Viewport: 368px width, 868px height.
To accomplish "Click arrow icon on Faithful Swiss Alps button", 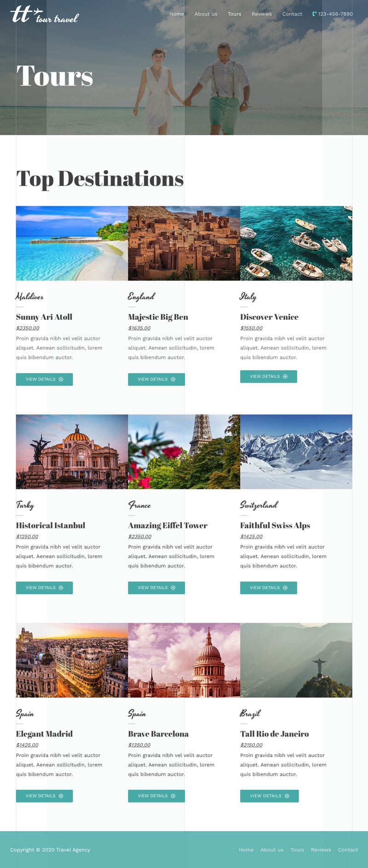I will [x=285, y=588].
